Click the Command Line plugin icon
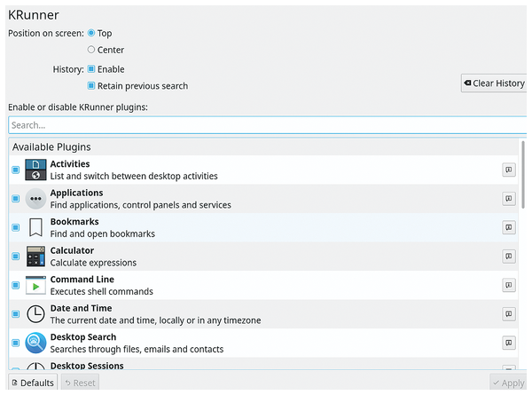532x395 pixels. (x=35, y=285)
